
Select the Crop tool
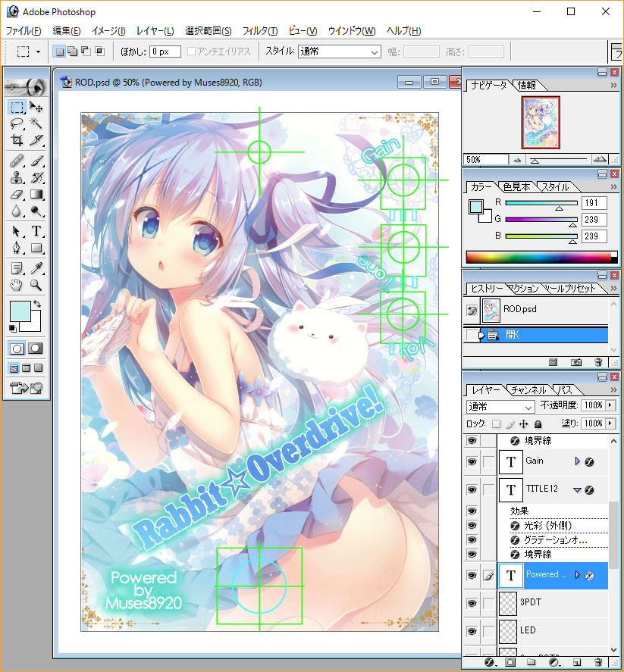(17, 140)
